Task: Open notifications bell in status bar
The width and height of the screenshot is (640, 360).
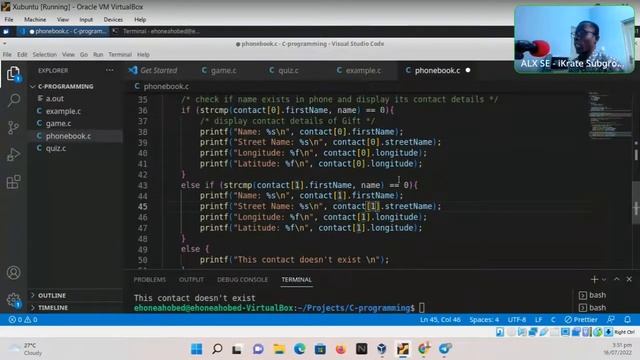Action: 627,320
